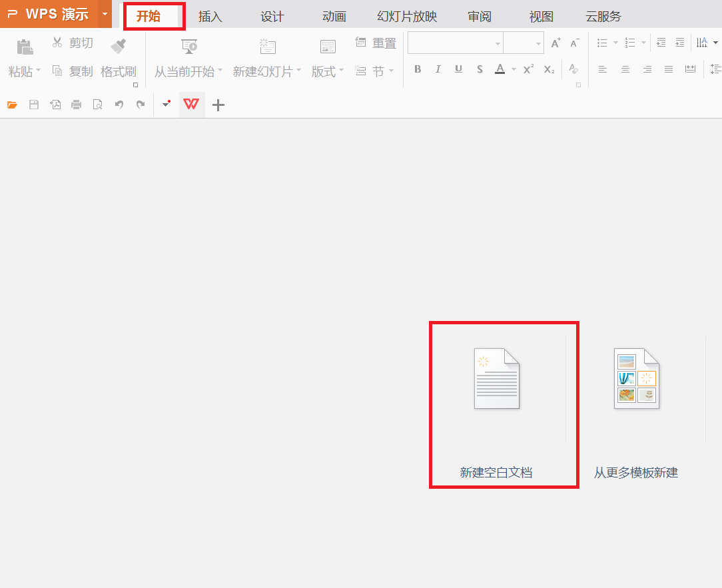Open the font size combo box
Screen dimensions: 722x588
click(x=524, y=43)
